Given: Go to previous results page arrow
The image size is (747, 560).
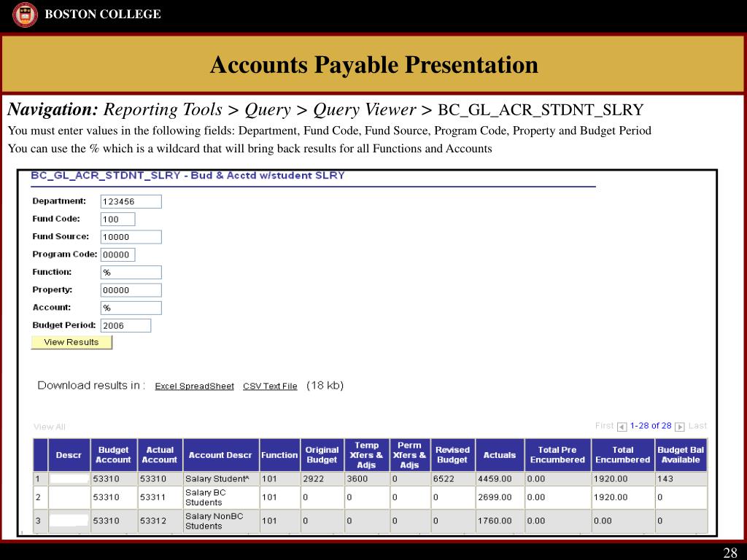Looking at the screenshot, I should pos(622,427).
